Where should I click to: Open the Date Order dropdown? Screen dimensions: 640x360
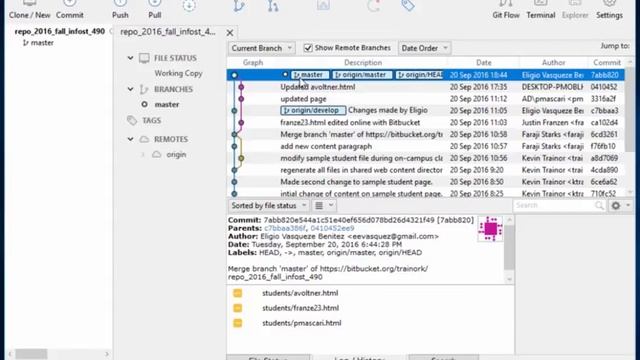click(424, 48)
